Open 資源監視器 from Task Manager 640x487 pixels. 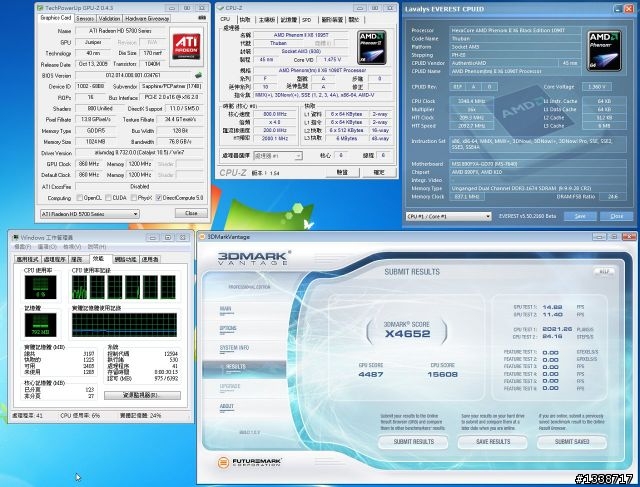(142, 395)
